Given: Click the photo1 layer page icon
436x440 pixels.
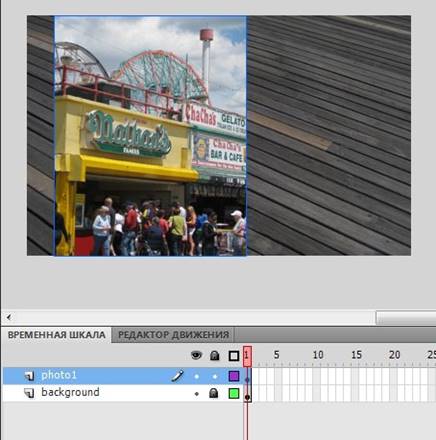Looking at the screenshot, I should click(x=29, y=376).
